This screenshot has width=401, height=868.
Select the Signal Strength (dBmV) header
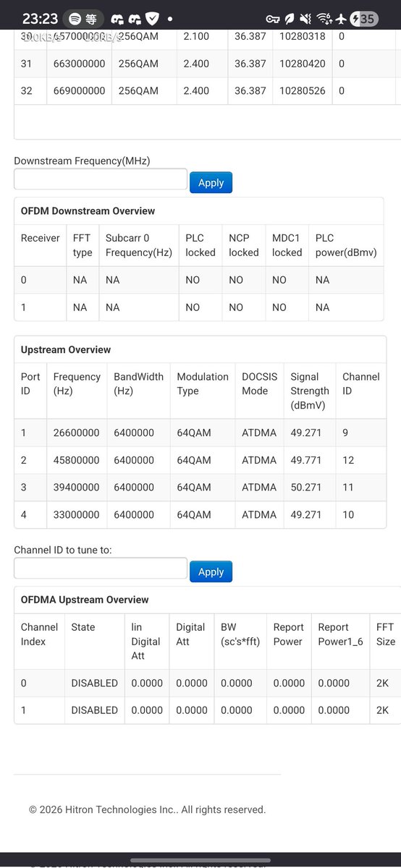click(310, 391)
